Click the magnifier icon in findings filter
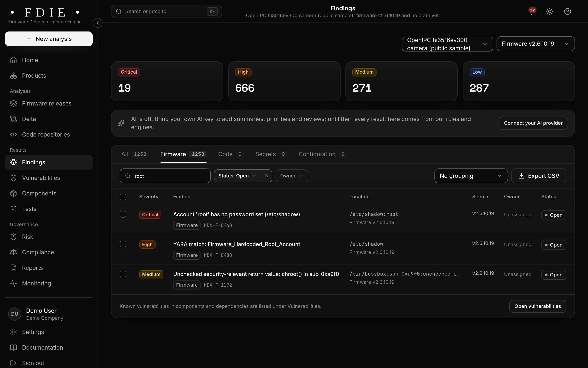 pos(128,176)
